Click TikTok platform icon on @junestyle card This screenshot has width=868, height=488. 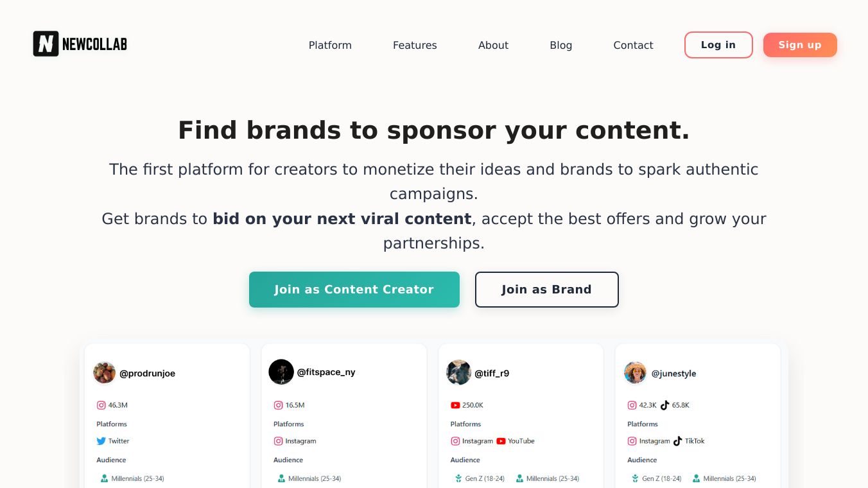coord(678,441)
